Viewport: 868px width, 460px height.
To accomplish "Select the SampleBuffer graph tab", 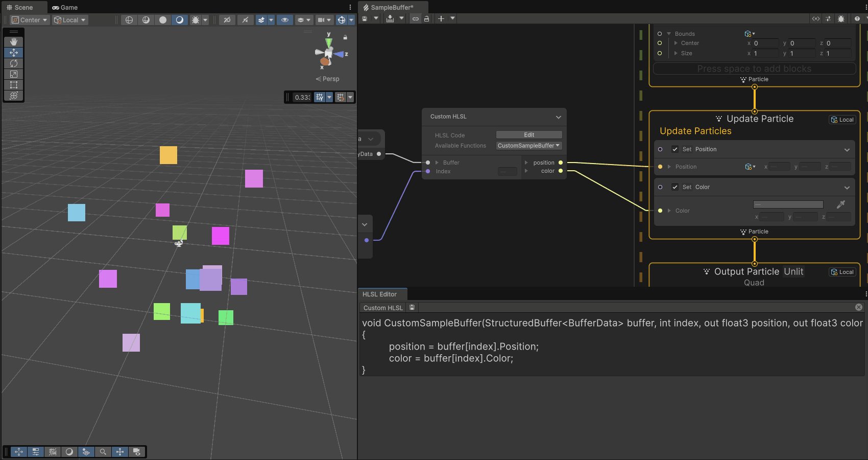I will pyautogui.click(x=392, y=7).
